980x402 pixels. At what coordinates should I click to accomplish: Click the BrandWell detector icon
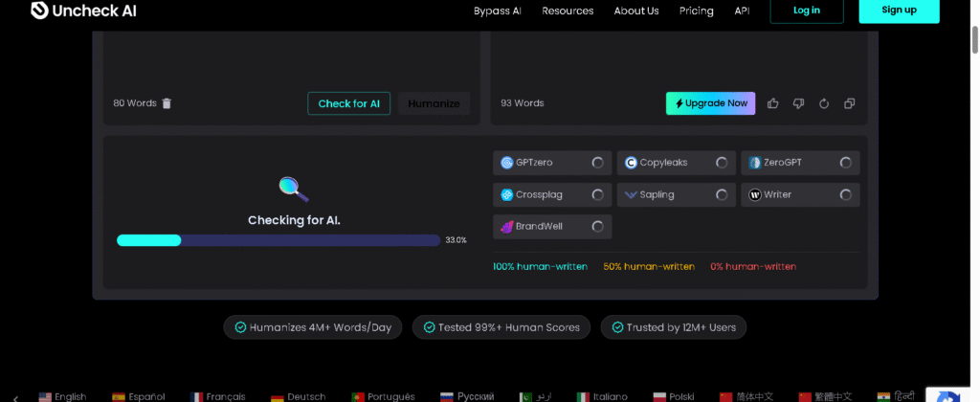[x=507, y=227]
